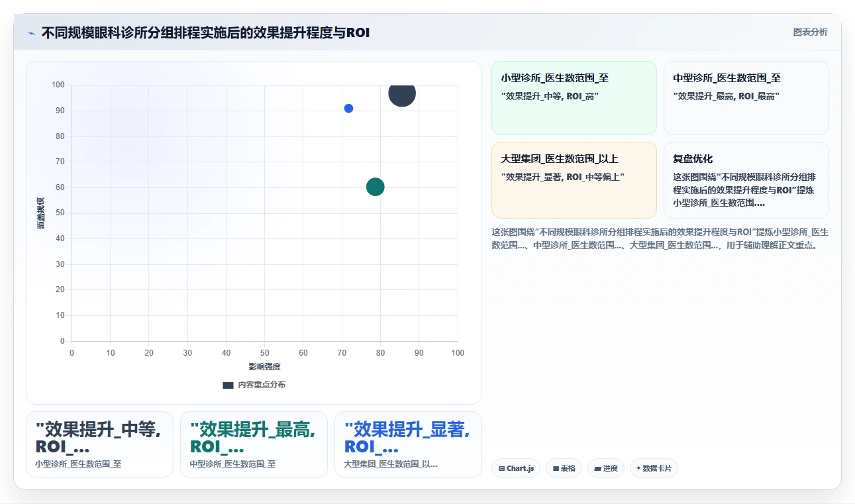
Task: Click the page title 不同规模眼科诊所分组排程
Action: (206, 32)
